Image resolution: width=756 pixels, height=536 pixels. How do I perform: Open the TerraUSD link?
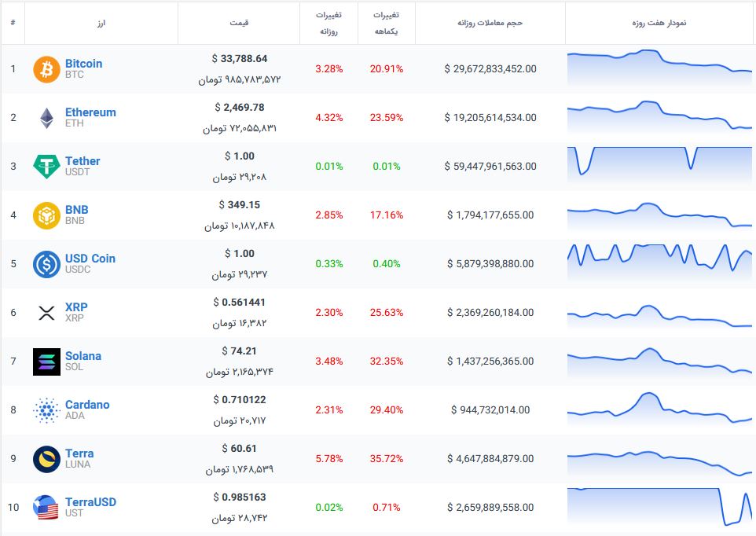coord(90,501)
